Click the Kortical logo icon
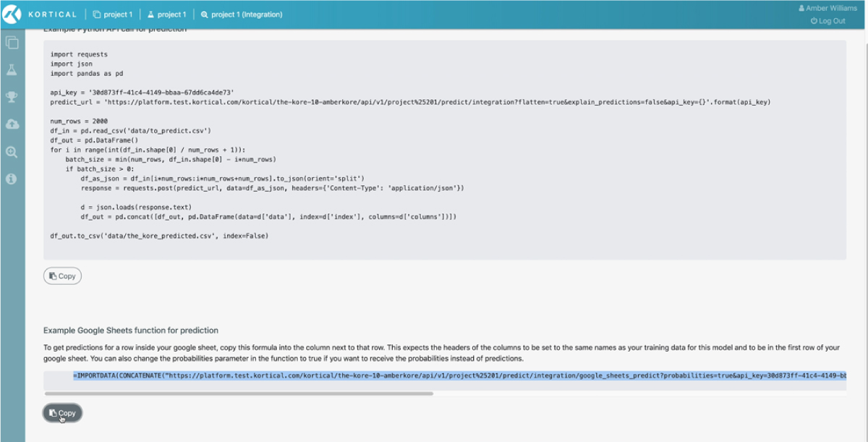 [12, 14]
